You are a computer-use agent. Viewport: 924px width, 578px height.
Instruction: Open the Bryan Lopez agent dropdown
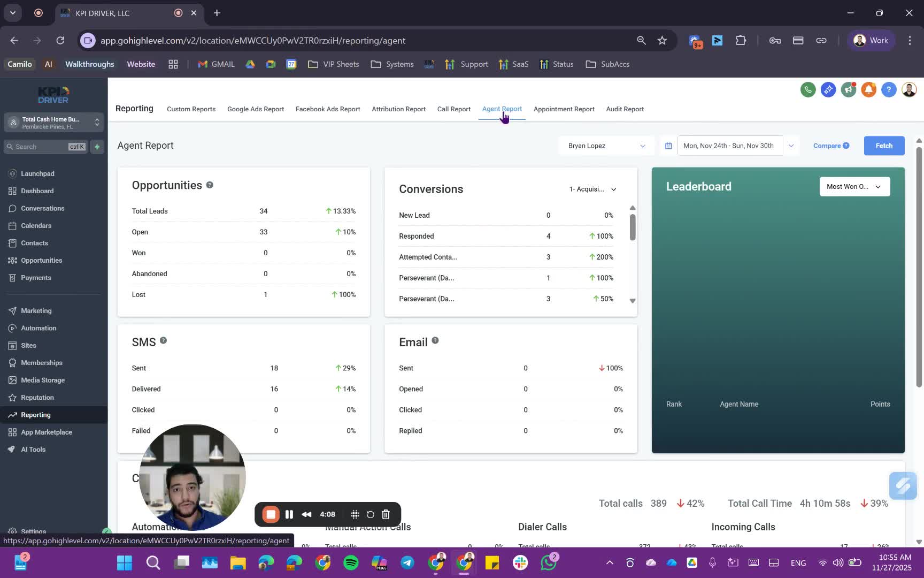[606, 146]
